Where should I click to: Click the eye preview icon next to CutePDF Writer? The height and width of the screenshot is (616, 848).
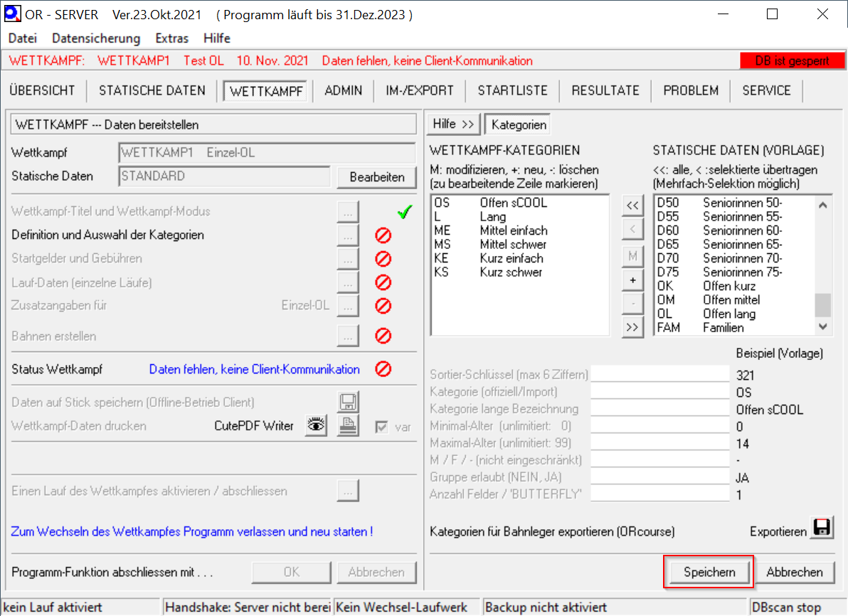pyautogui.click(x=317, y=425)
